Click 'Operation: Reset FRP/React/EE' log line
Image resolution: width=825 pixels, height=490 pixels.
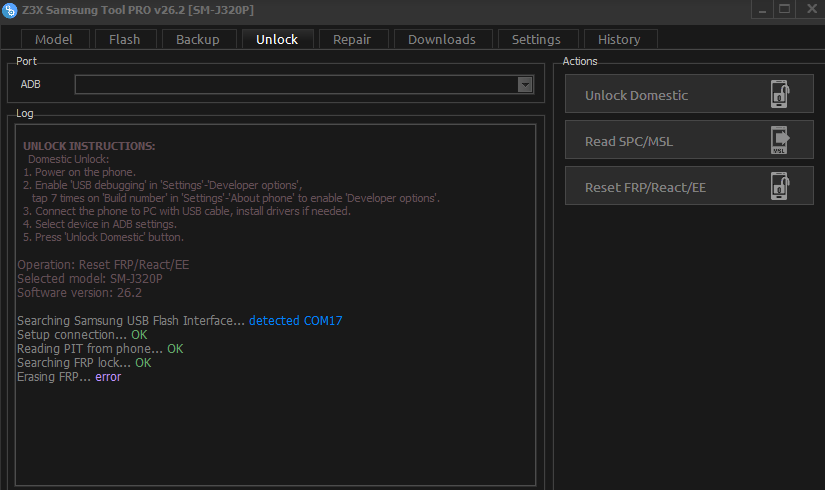(x=103, y=265)
